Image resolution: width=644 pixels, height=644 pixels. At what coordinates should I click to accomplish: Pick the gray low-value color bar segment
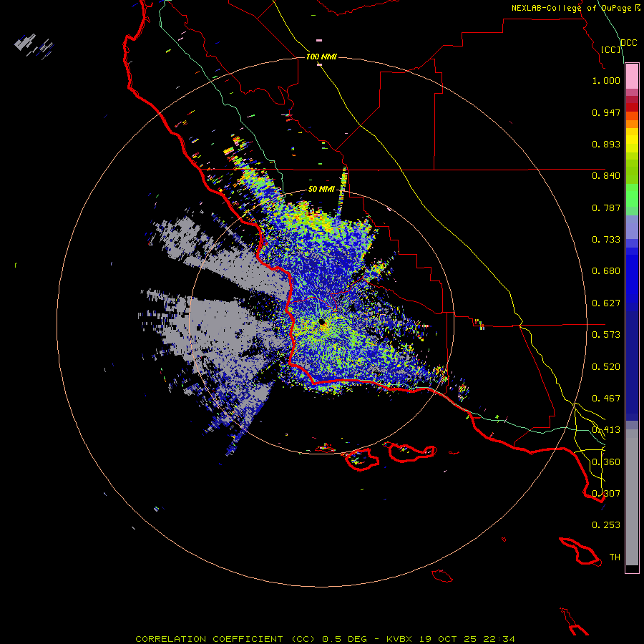(x=632, y=497)
